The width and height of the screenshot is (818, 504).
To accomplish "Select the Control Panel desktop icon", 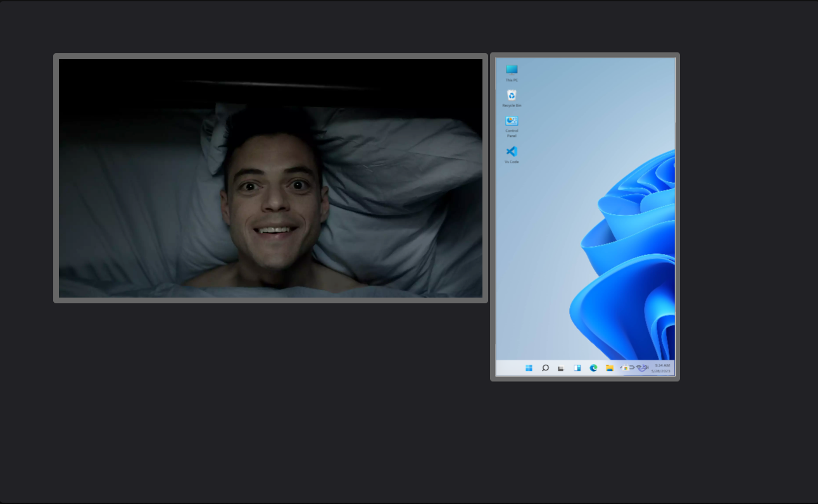I will (512, 126).
